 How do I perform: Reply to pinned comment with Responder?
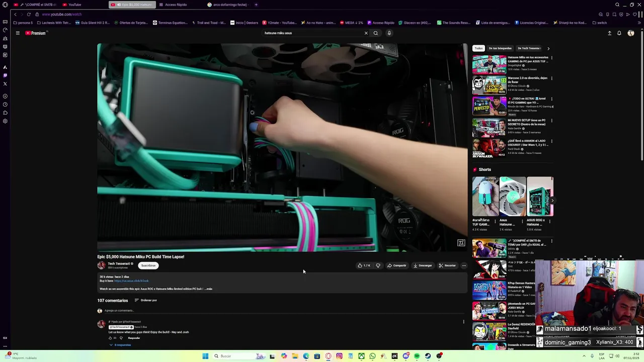(x=134, y=338)
